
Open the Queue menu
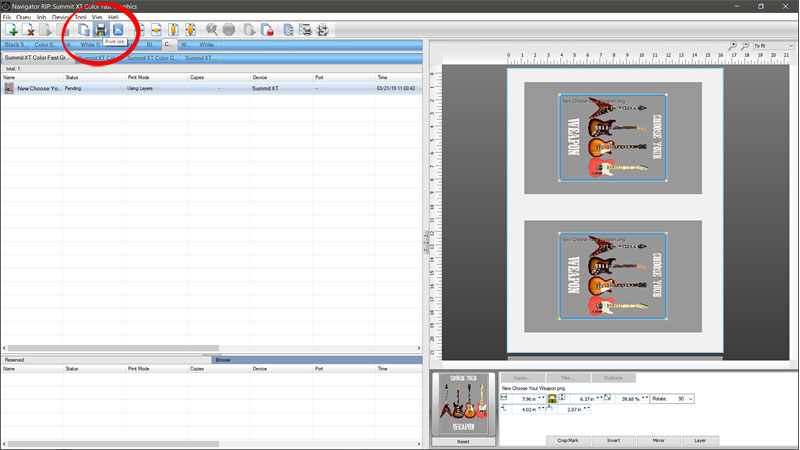coord(23,17)
